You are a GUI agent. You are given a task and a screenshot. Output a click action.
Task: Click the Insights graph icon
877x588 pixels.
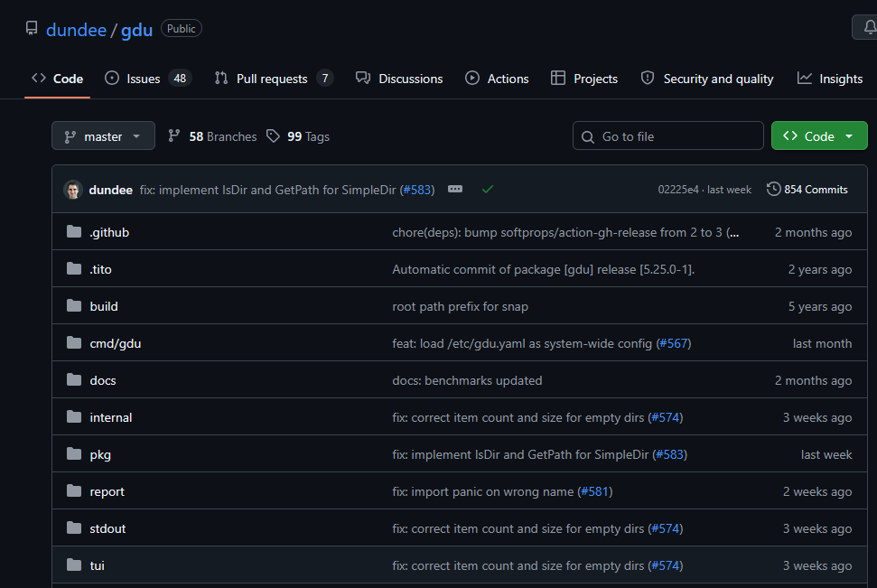click(x=804, y=79)
